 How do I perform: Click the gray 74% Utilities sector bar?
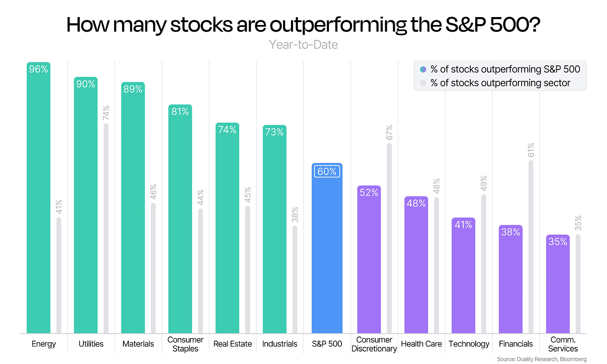click(106, 228)
